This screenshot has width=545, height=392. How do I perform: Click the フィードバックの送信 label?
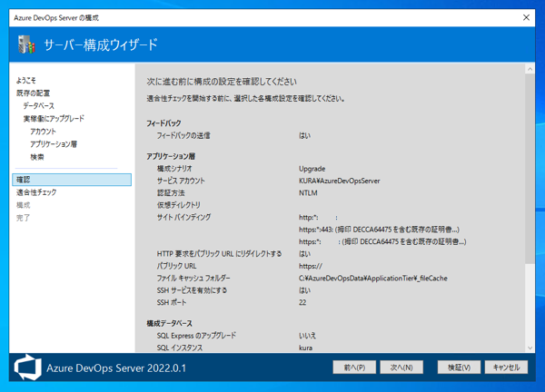(x=183, y=135)
